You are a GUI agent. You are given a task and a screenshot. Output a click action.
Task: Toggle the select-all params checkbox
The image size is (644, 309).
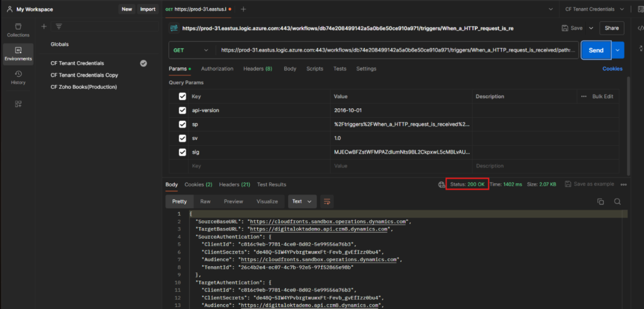183,96
